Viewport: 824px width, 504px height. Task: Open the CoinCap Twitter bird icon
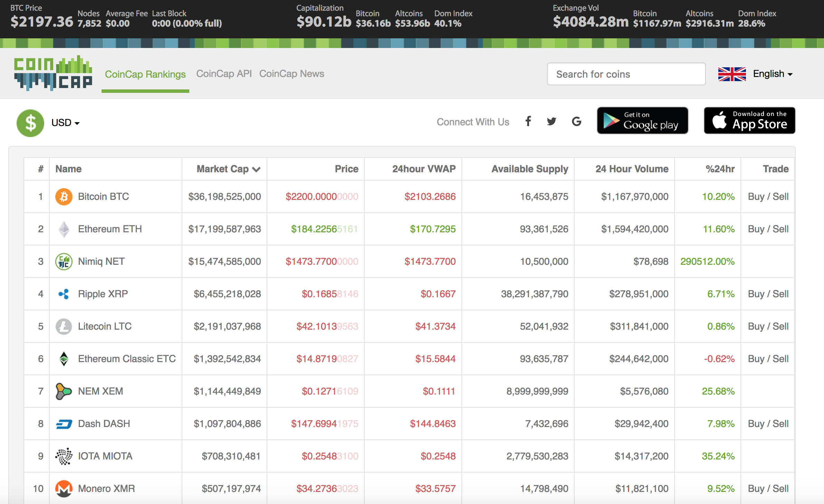[x=552, y=122]
